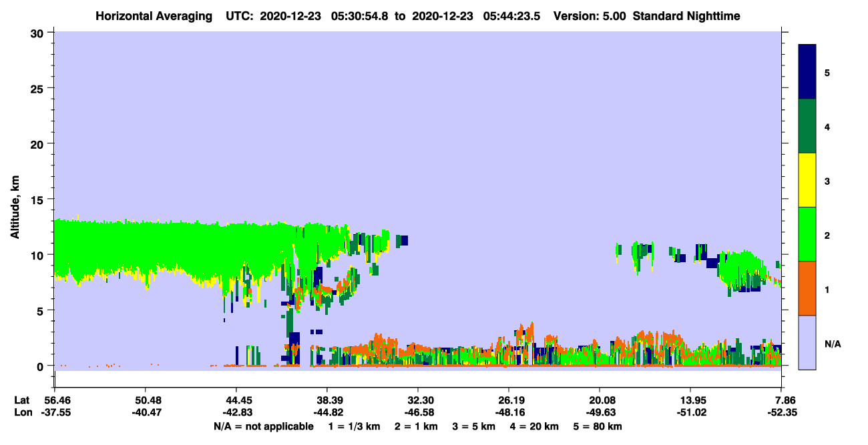
Task: Click the '2 = 1 km' legend entry
Action: coord(416,426)
